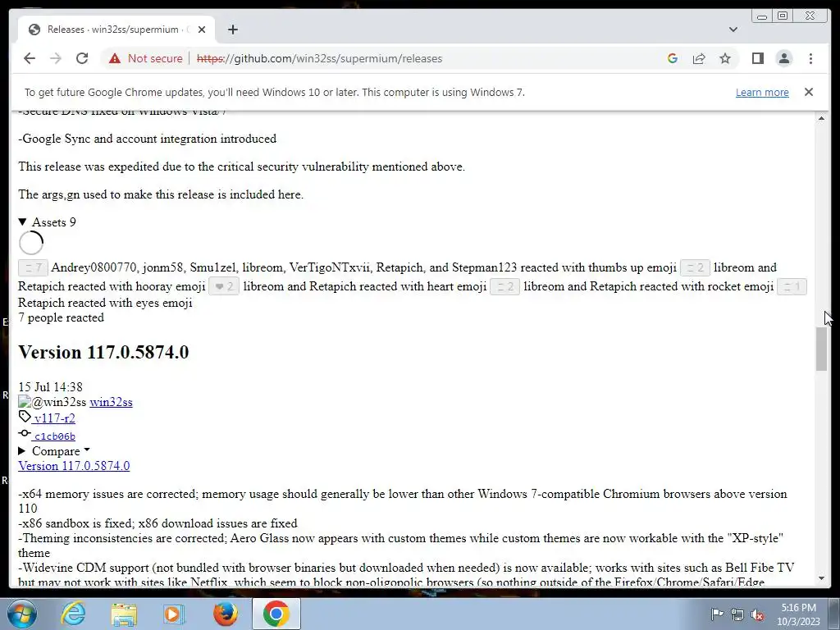Open the Chrome profile avatar

(783, 58)
